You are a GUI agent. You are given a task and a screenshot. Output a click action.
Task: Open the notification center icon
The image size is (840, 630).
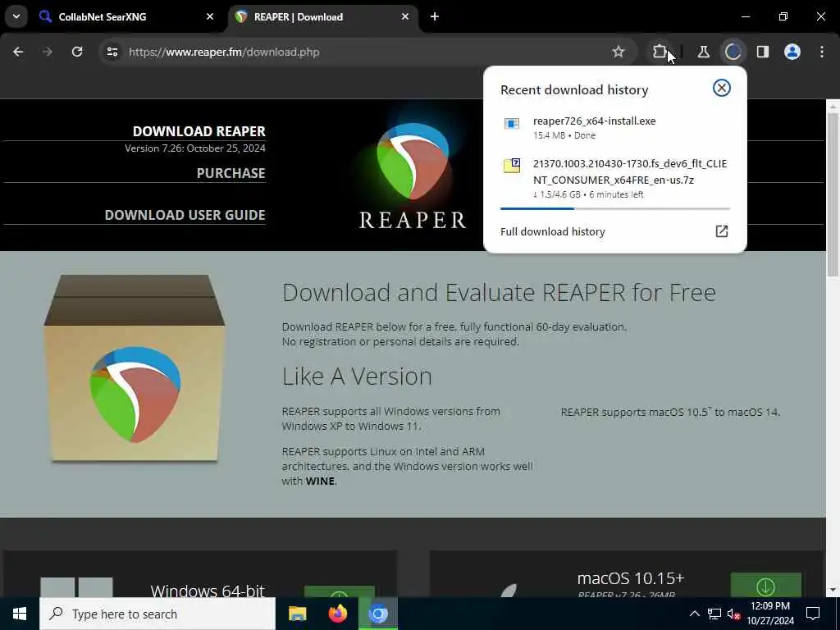click(x=813, y=614)
